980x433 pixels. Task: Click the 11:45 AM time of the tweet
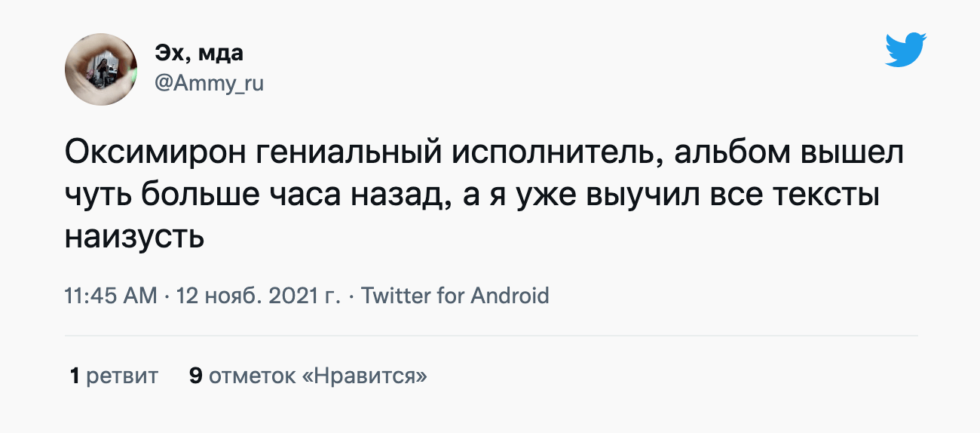pyautogui.click(x=111, y=295)
